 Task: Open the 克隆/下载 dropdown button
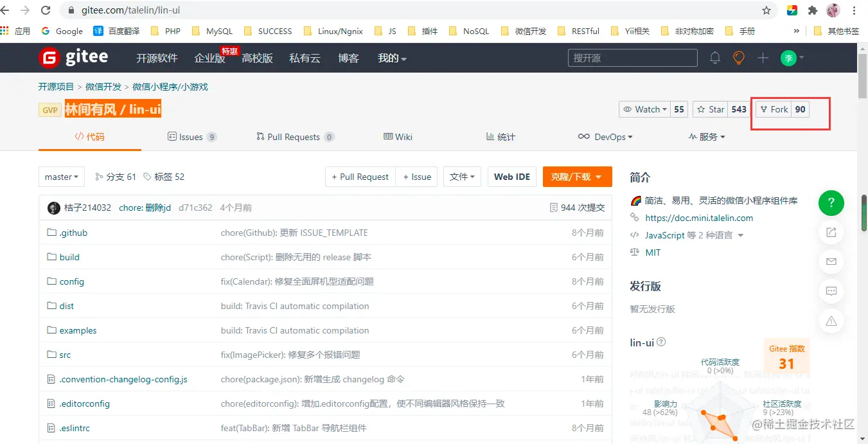click(x=577, y=177)
